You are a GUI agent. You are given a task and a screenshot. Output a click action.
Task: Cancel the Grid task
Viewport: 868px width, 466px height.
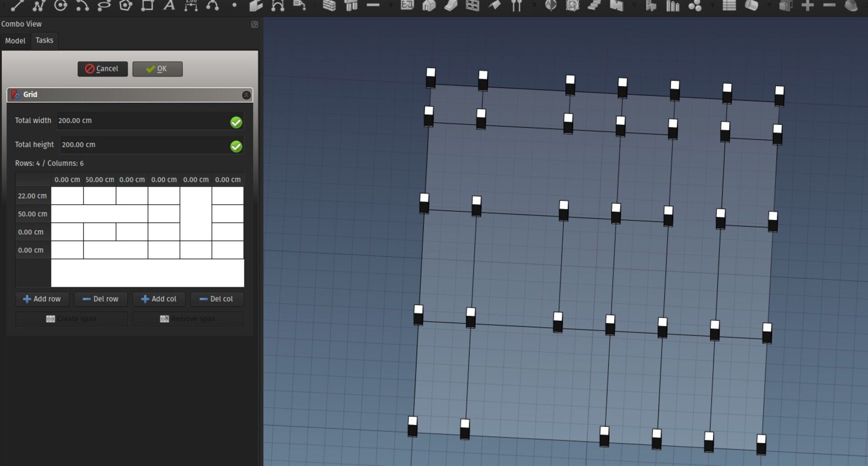coord(103,69)
